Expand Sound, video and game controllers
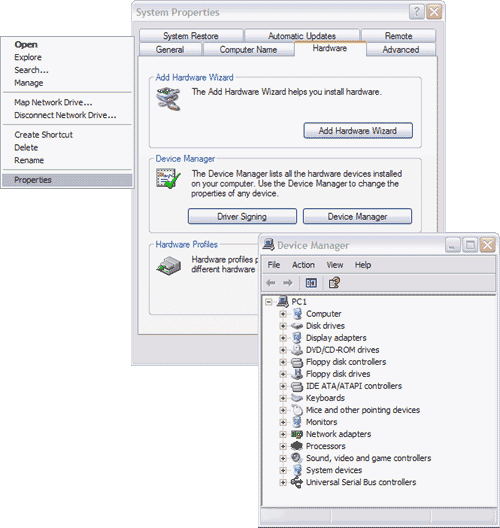 click(283, 458)
